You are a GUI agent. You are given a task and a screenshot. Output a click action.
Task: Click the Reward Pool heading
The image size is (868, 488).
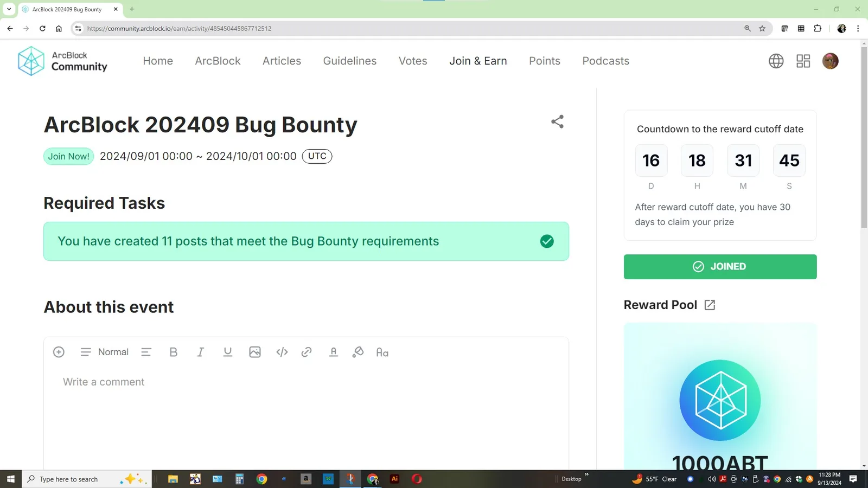click(x=660, y=305)
